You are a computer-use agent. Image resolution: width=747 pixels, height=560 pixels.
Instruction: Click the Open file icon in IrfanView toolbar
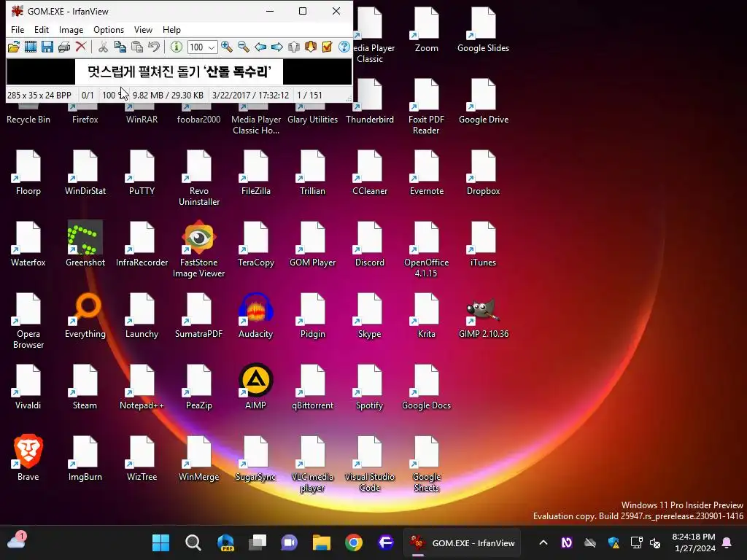coord(14,47)
